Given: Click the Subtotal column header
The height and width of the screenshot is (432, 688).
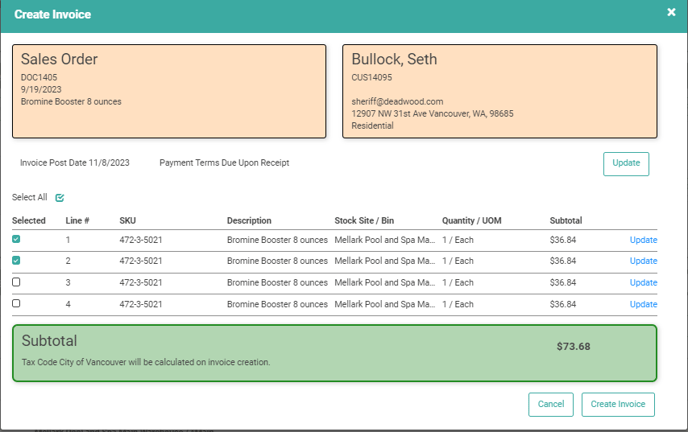Looking at the screenshot, I should pos(566,220).
